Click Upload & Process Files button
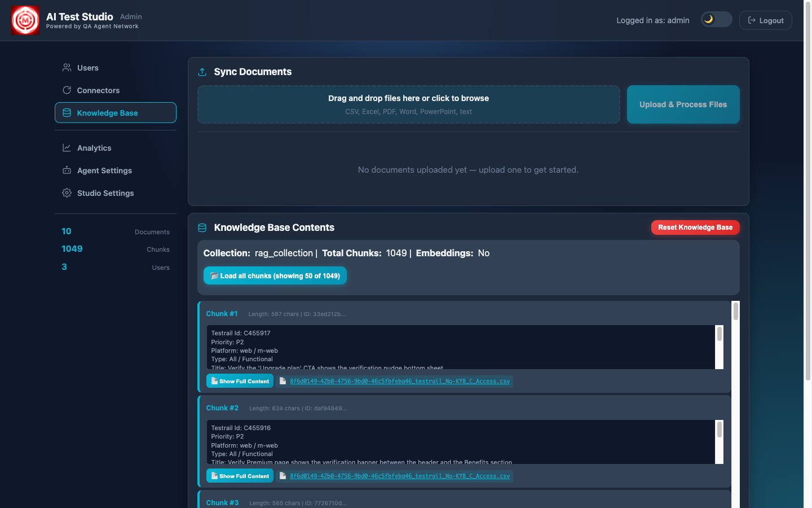 click(683, 104)
